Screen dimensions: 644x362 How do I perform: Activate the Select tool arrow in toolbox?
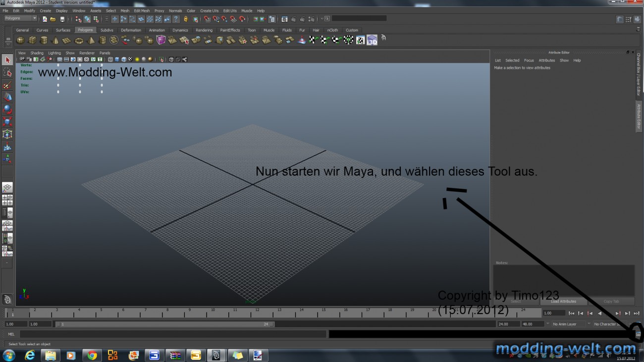tap(7, 60)
